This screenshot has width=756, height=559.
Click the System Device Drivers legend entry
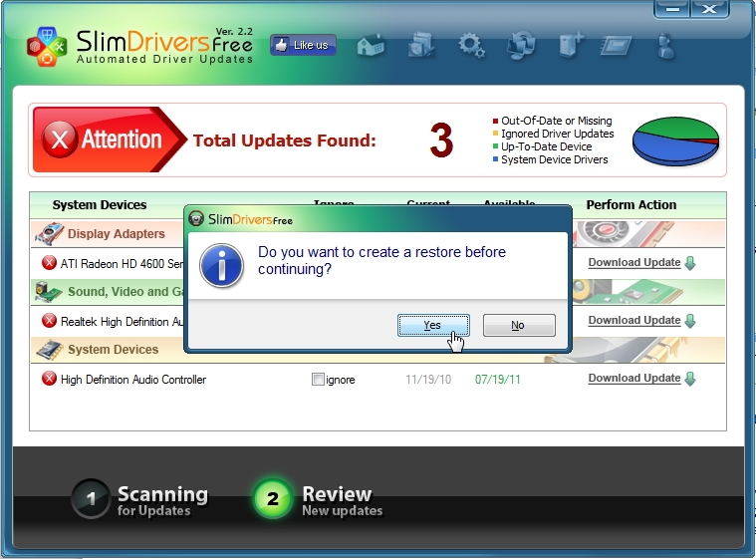(x=550, y=159)
